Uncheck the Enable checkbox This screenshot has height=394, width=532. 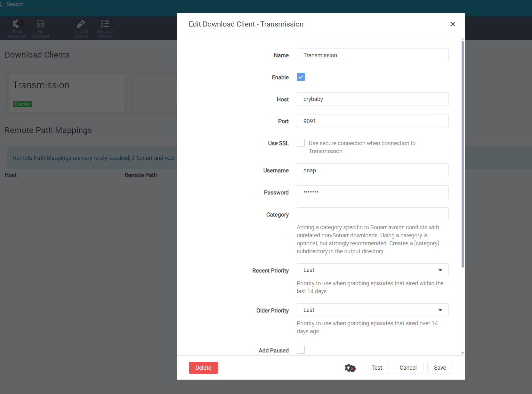point(301,77)
